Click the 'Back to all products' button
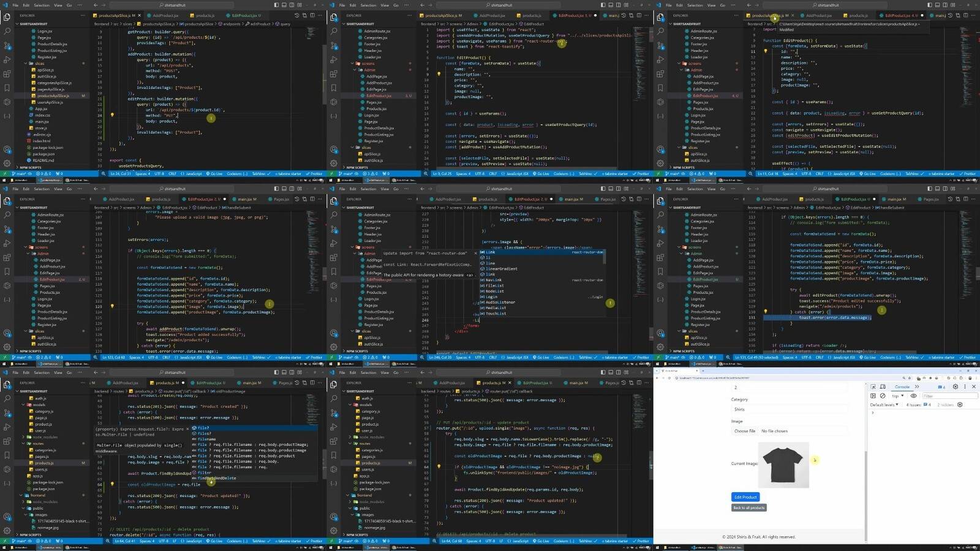The image size is (980, 551). coord(748,507)
